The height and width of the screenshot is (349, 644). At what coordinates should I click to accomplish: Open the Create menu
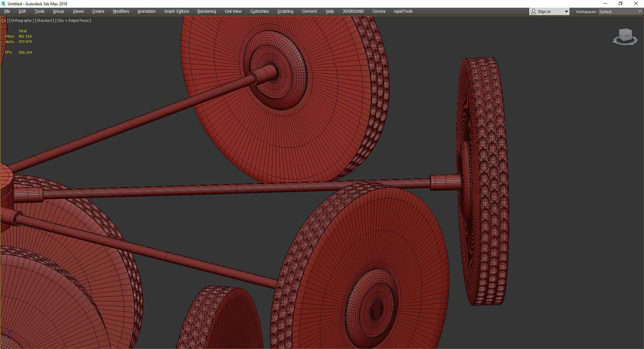click(x=98, y=11)
